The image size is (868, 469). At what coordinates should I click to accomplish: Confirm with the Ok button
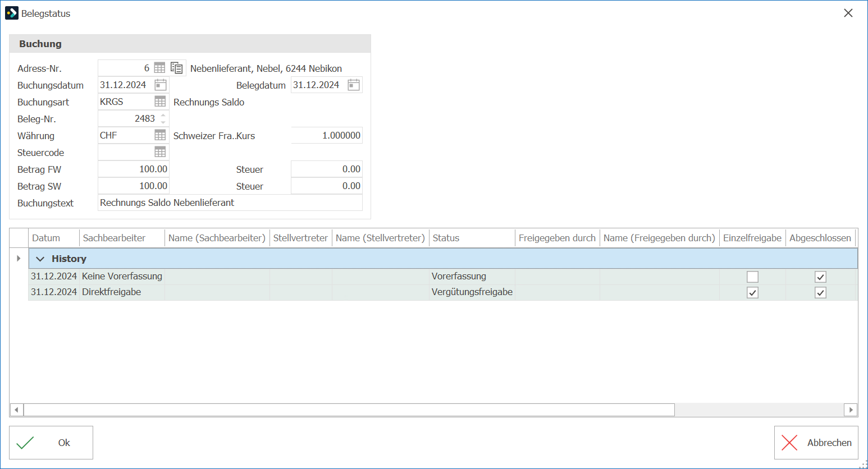[x=51, y=443]
